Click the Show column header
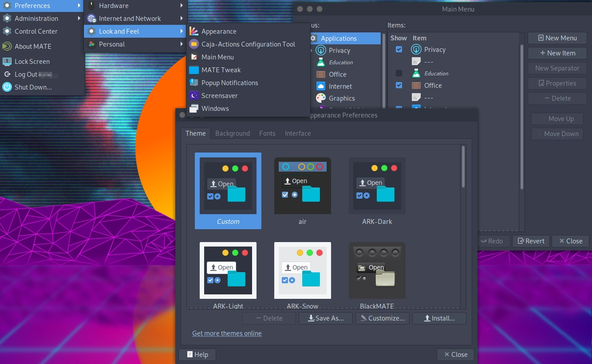Screen dimensions: 592x364 coord(399,38)
